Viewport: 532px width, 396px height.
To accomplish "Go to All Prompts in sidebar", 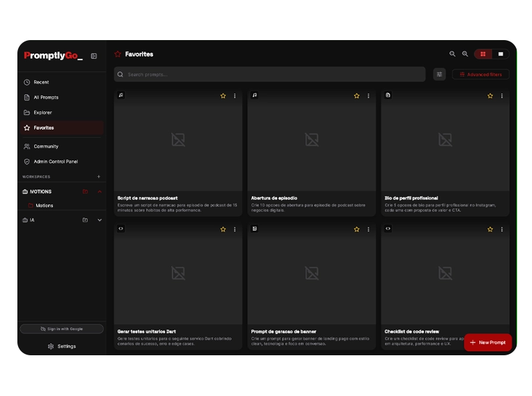I will pyautogui.click(x=45, y=97).
